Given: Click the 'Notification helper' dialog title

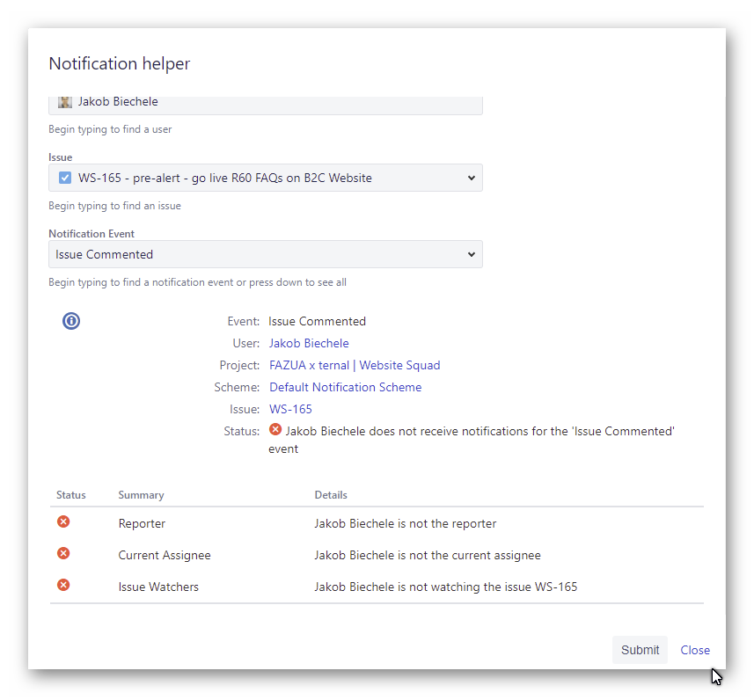Looking at the screenshot, I should [120, 63].
